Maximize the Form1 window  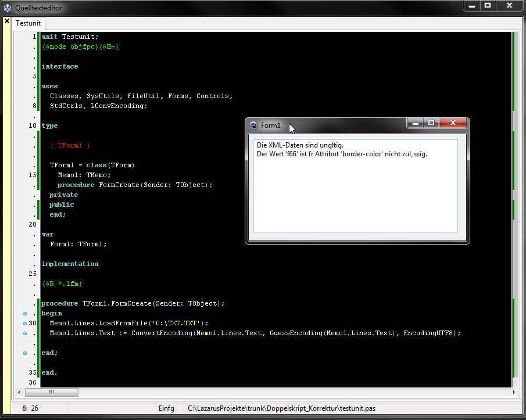(x=431, y=123)
